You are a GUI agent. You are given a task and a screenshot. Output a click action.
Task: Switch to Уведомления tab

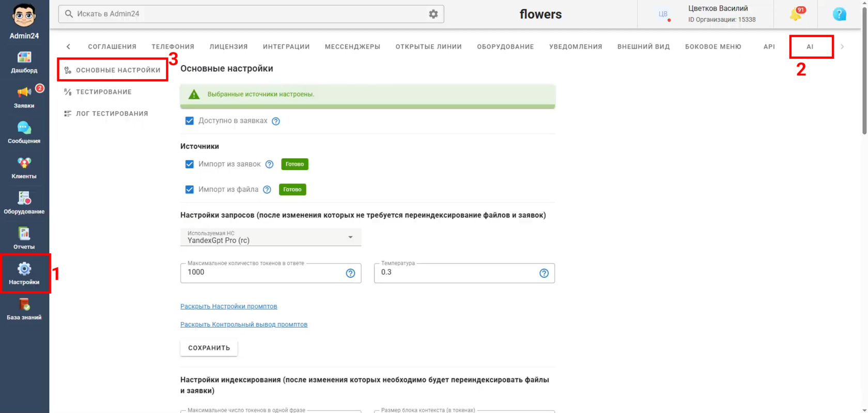point(576,47)
